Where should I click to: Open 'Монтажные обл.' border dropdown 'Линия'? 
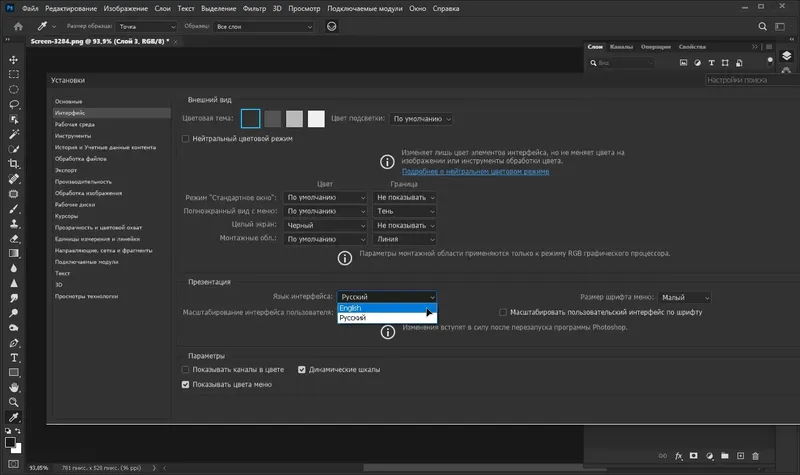tap(405, 239)
